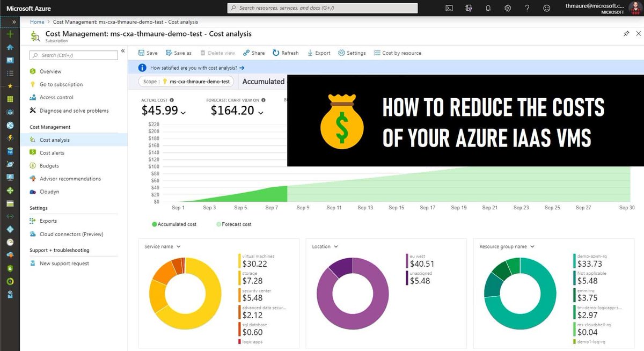Image resolution: width=644 pixels, height=351 pixels.
Task: Click Cost by resource in command bar
Action: click(x=397, y=53)
